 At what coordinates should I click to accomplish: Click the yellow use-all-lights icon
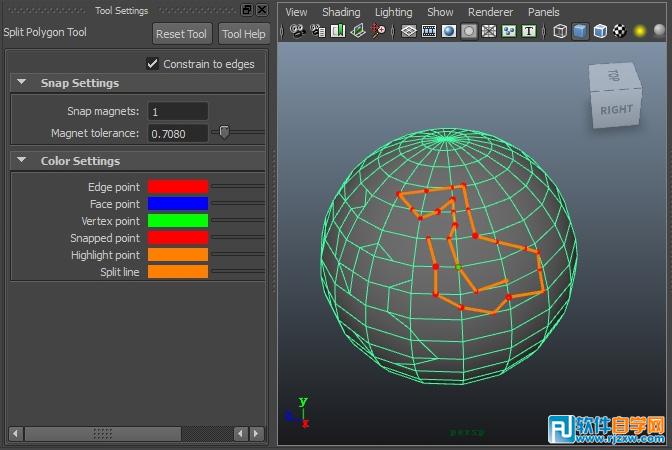point(640,31)
